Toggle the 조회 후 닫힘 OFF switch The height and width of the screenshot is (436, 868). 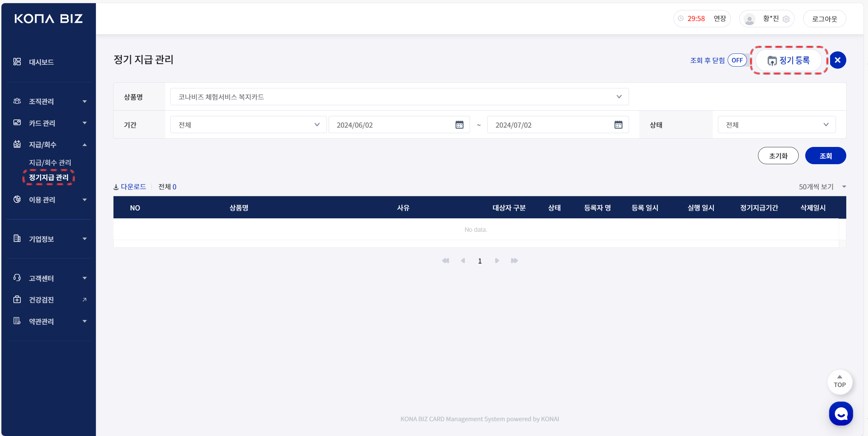[737, 60]
